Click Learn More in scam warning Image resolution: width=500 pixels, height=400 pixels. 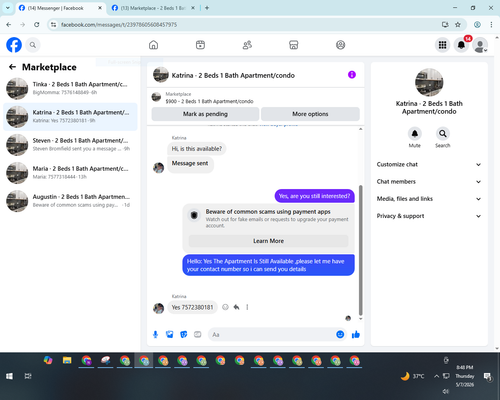tap(268, 241)
